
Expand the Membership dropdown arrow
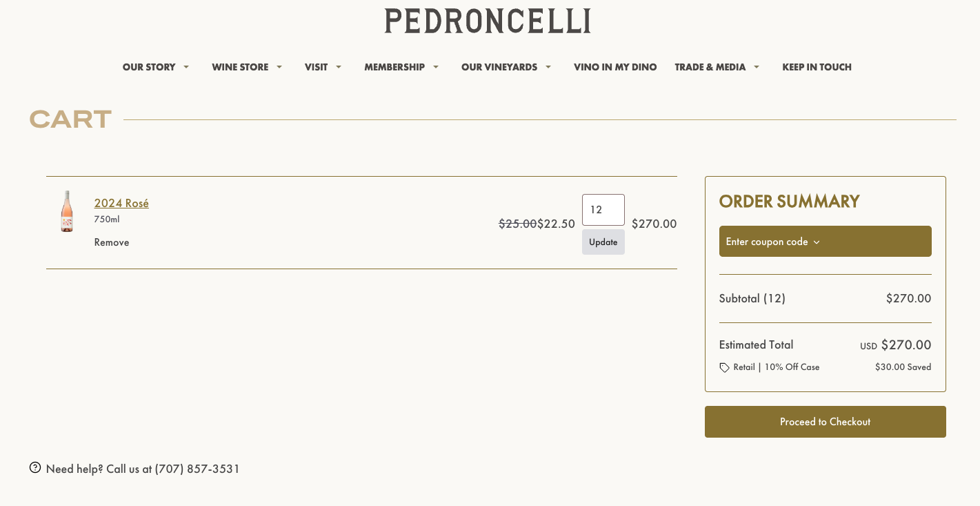coord(436,67)
